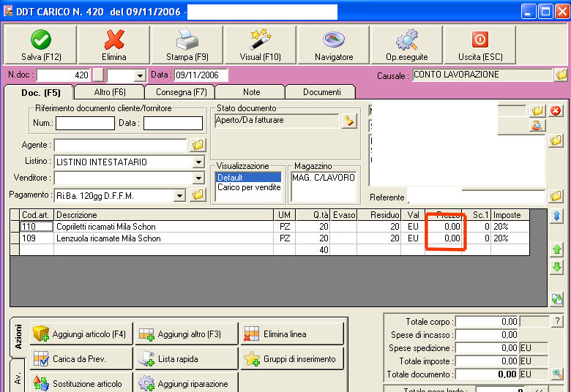This screenshot has width=571, height=392.
Task: Print with Stampa (F9)
Action: click(x=187, y=45)
